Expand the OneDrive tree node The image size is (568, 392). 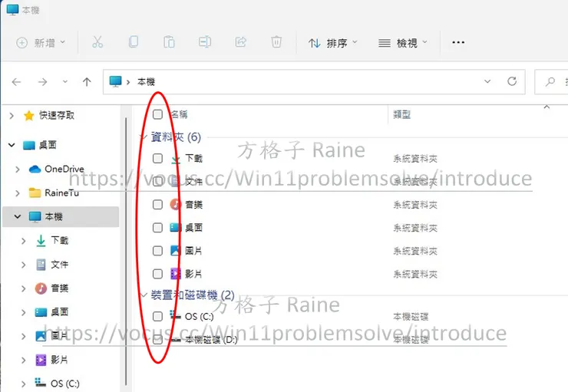[18, 169]
